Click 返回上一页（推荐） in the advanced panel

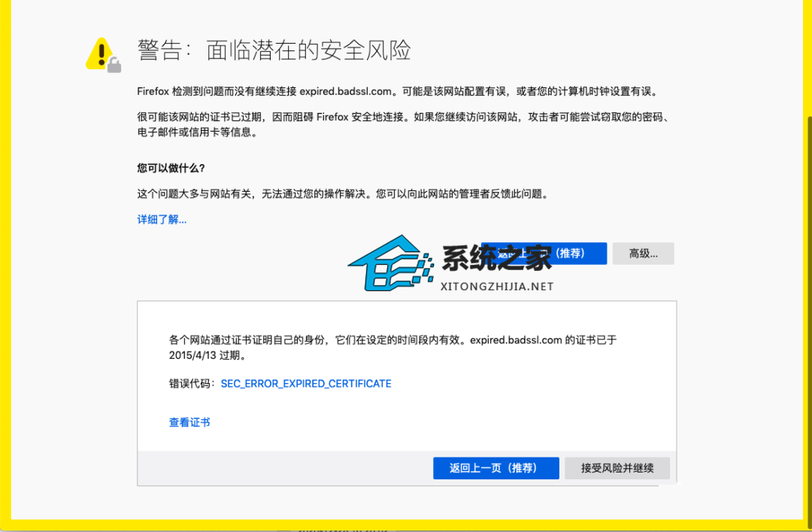(x=496, y=468)
